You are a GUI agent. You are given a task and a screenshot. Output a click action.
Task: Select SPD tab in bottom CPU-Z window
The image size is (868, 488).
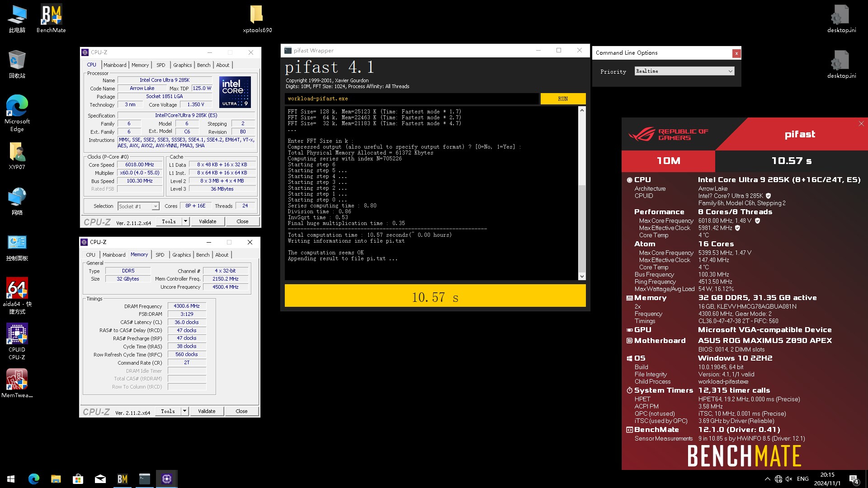click(160, 255)
